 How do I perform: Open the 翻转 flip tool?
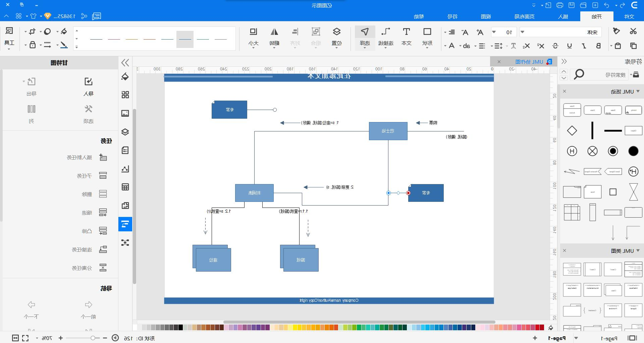[x=274, y=37]
